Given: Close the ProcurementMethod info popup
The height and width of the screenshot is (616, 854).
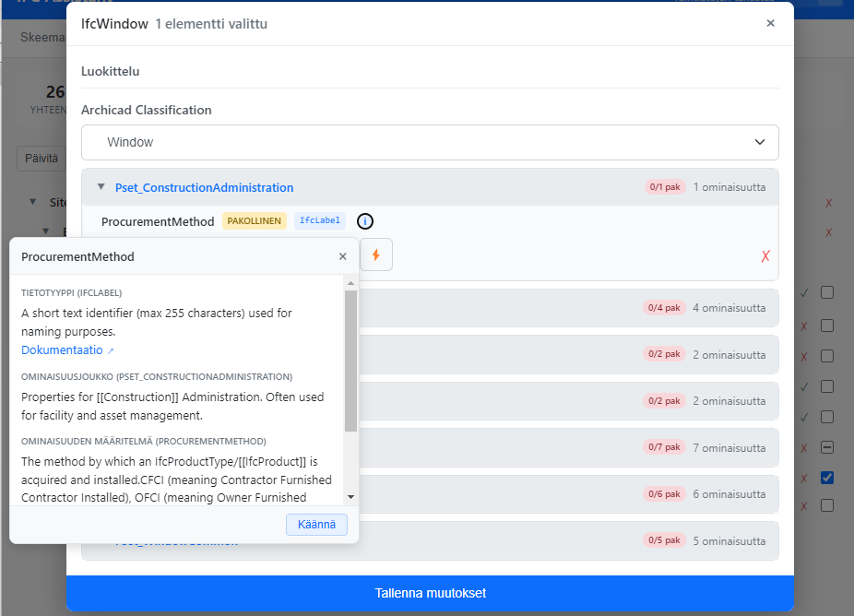Looking at the screenshot, I should [343, 257].
